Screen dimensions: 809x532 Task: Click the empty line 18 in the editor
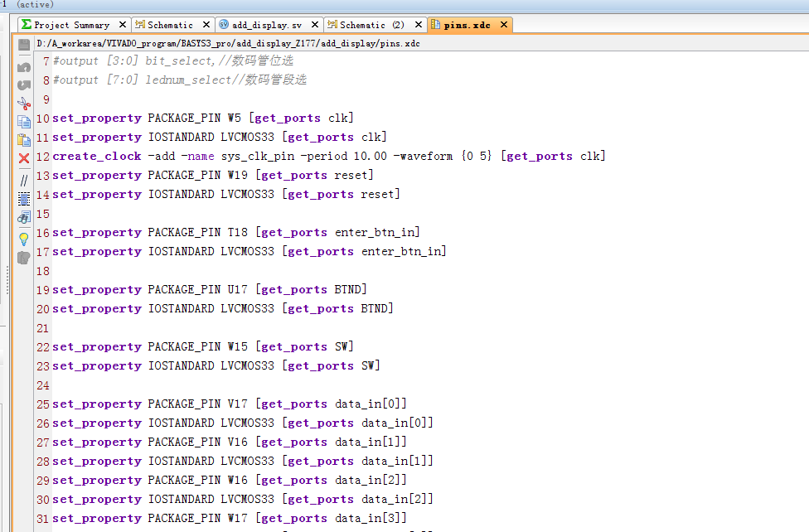pyautogui.click(x=249, y=271)
